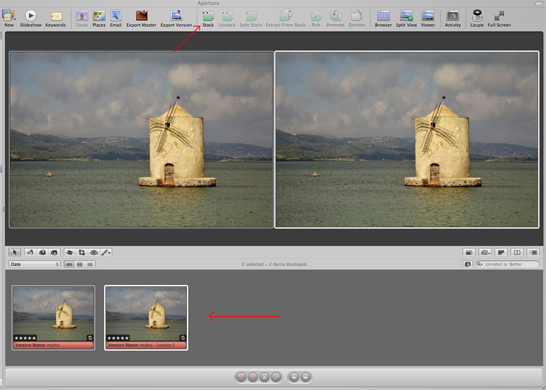
Task: Open the Places view
Action: point(99,18)
